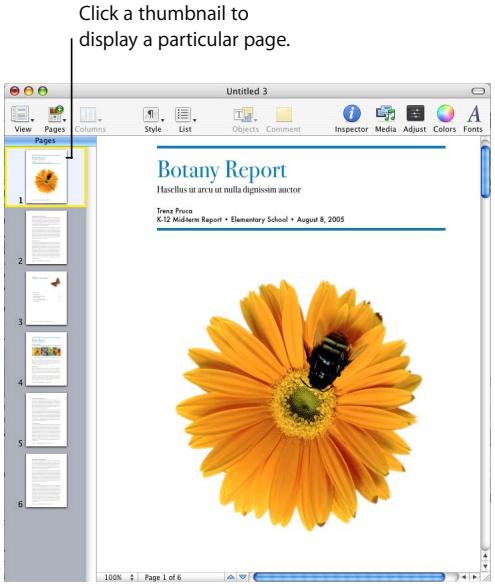
Task: Click the horizontal scrollbar thumb
Action: (349, 577)
